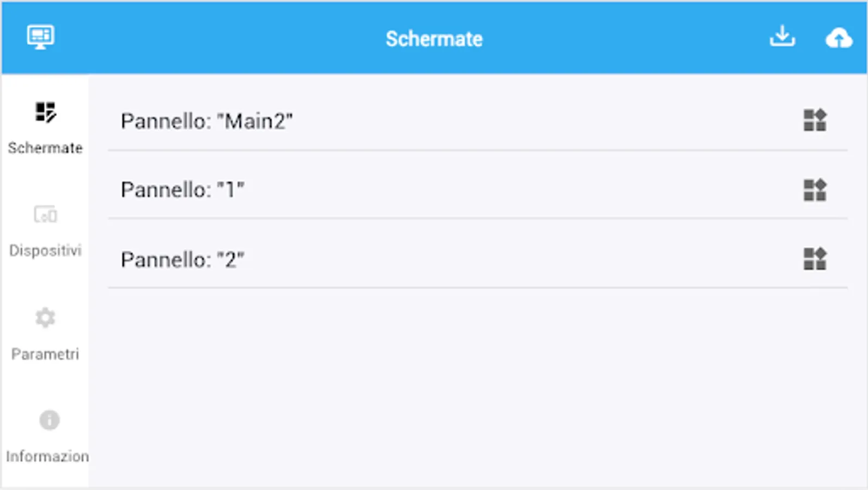Select the Pannello "1" list entry
This screenshot has height=490, width=868.
tap(182, 190)
